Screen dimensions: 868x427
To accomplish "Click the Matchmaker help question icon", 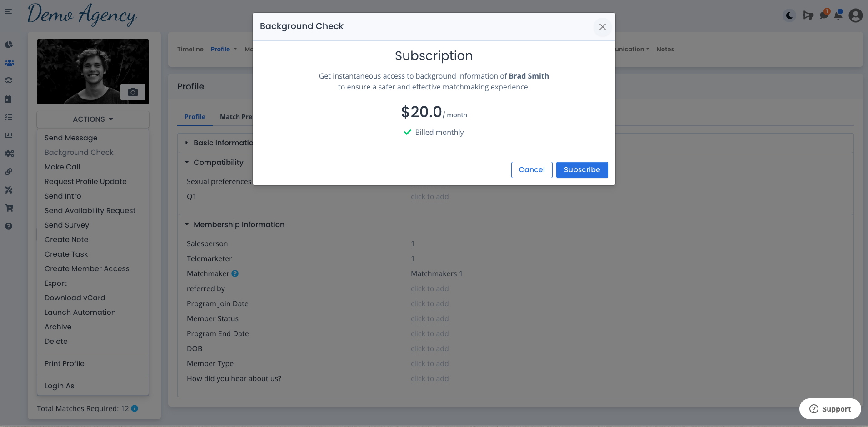I will (x=235, y=273).
